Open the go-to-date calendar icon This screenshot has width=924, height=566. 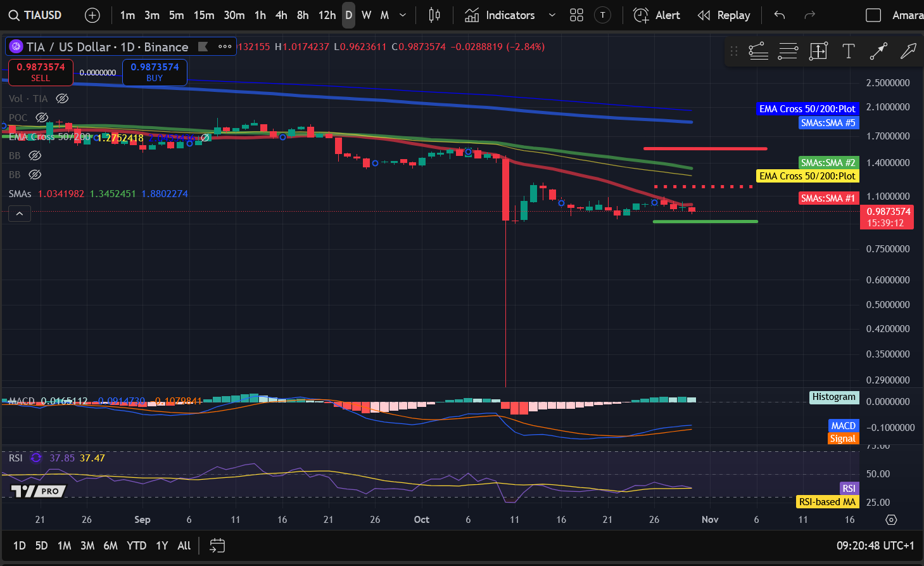(x=217, y=546)
